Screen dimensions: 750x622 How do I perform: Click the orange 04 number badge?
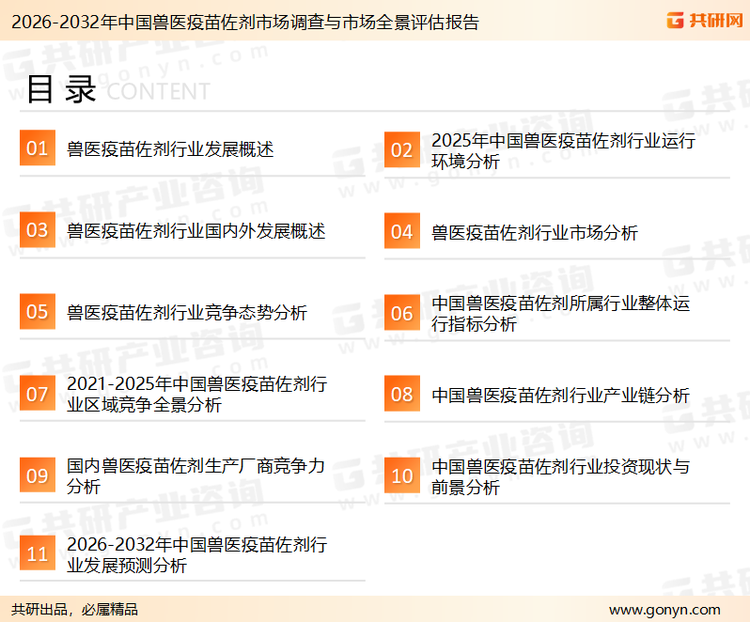tap(402, 231)
